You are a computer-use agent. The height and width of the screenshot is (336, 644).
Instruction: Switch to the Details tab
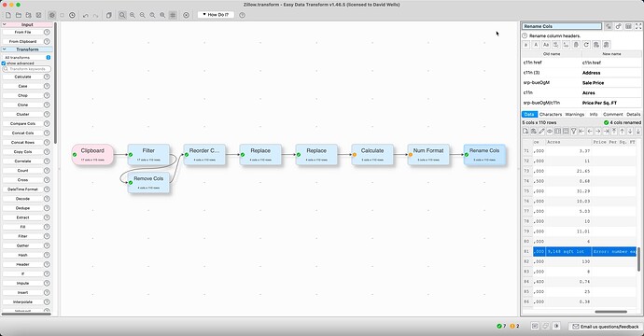point(634,114)
